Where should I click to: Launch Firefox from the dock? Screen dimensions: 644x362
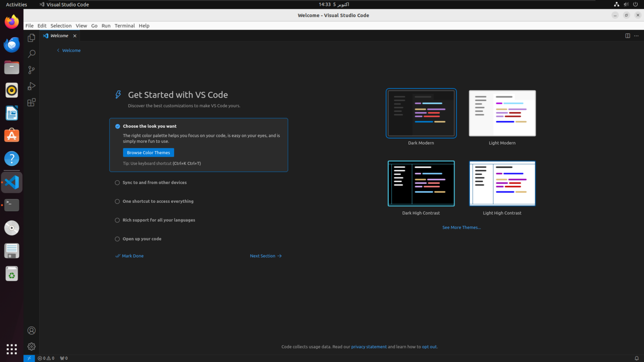(11, 21)
